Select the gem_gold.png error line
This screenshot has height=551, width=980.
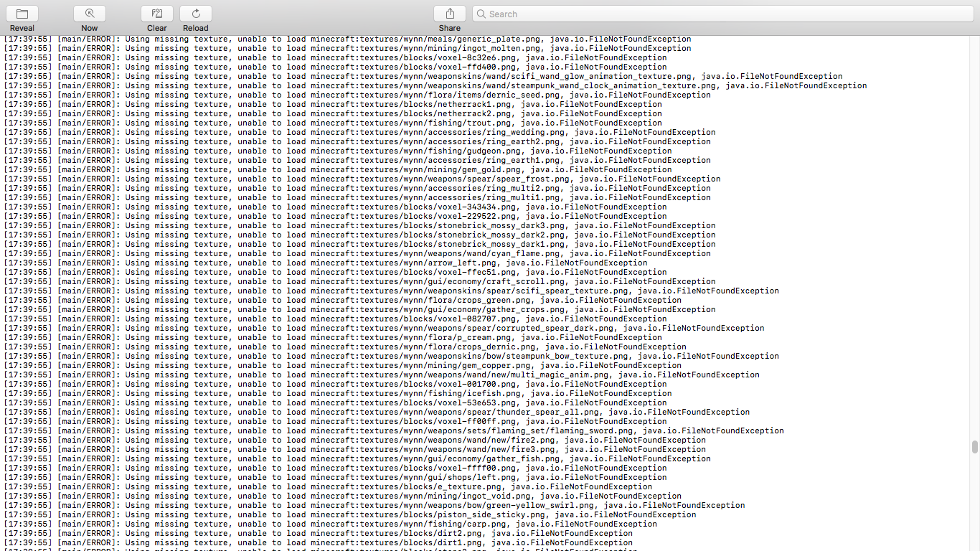[338, 170]
